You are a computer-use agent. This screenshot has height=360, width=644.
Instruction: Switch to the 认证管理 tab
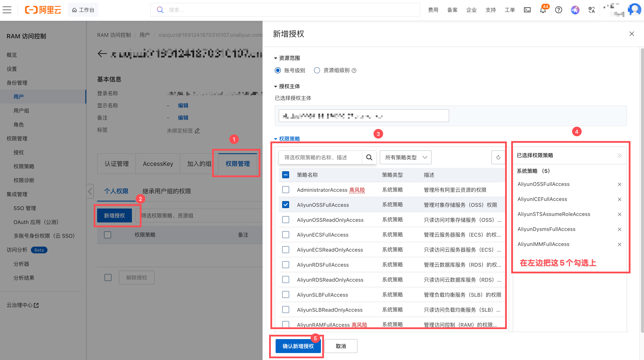coord(116,164)
